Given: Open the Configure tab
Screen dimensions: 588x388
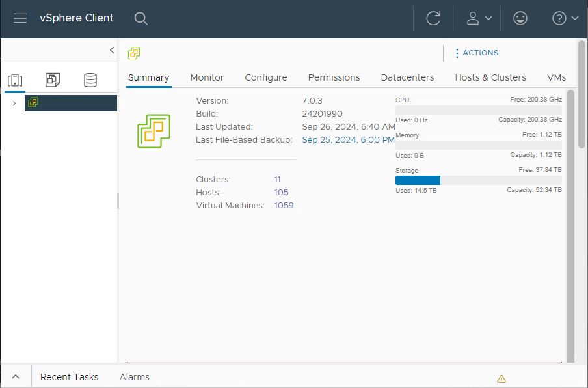Looking at the screenshot, I should click(266, 77).
